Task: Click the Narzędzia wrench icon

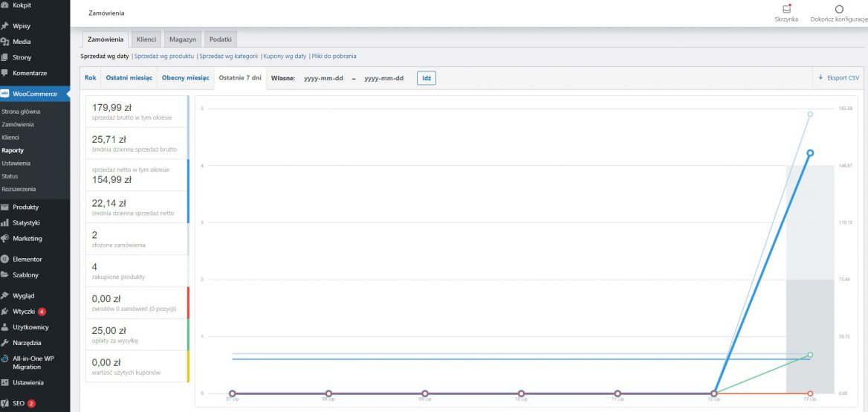Action: (4, 343)
